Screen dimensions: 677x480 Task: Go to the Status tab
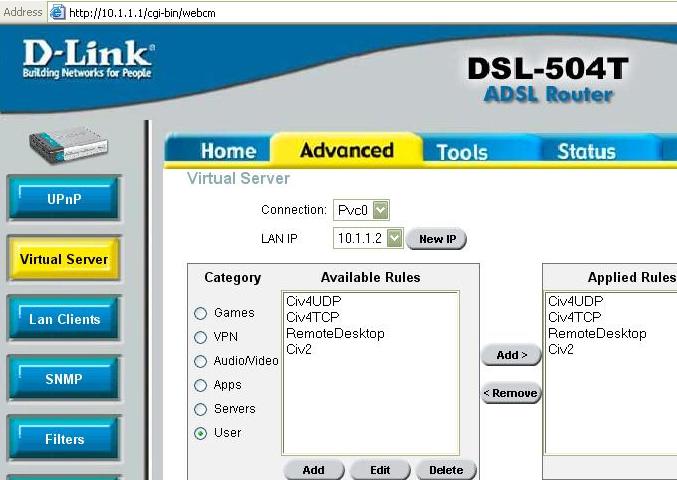[586, 152]
